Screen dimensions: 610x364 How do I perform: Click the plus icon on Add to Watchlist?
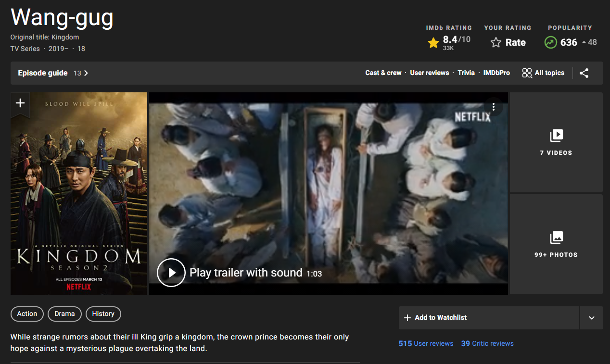[407, 318]
